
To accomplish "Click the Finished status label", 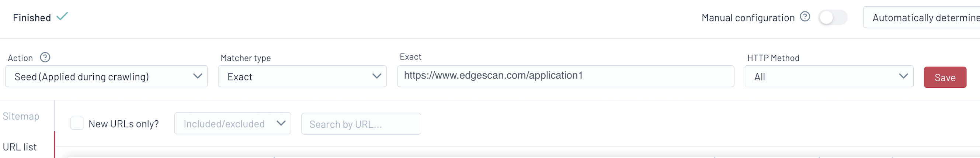I will pos(32,17).
